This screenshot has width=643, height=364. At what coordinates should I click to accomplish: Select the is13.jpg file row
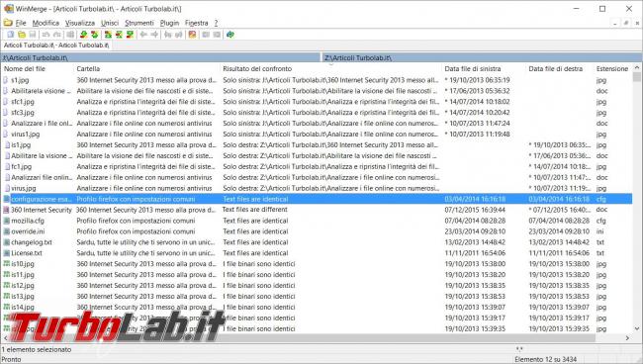tap(316, 296)
